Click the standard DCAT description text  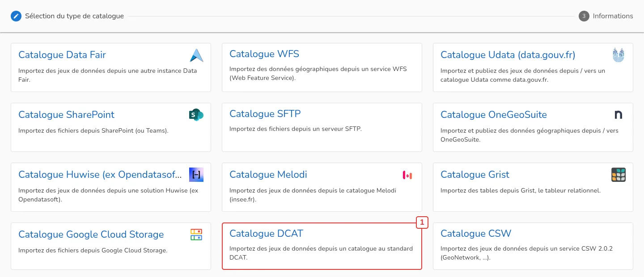321,253
